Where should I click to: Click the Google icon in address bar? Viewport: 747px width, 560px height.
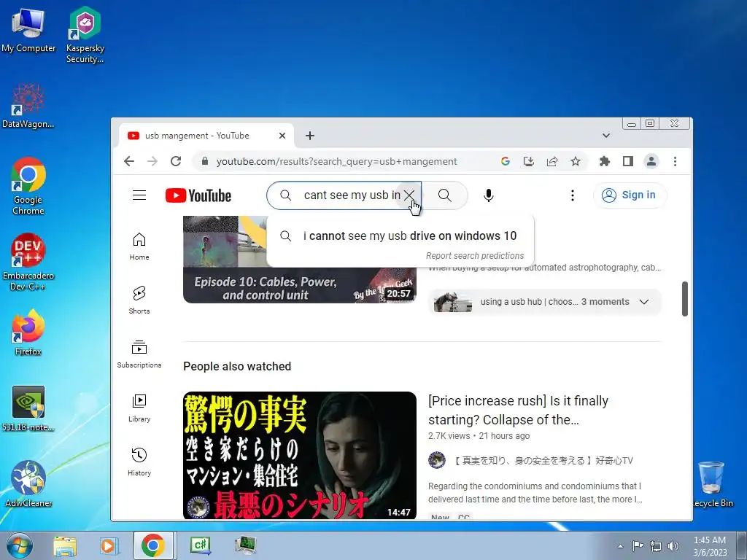tap(506, 161)
